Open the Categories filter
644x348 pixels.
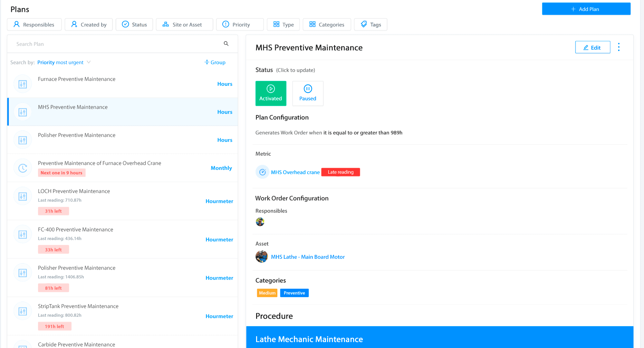pos(327,24)
